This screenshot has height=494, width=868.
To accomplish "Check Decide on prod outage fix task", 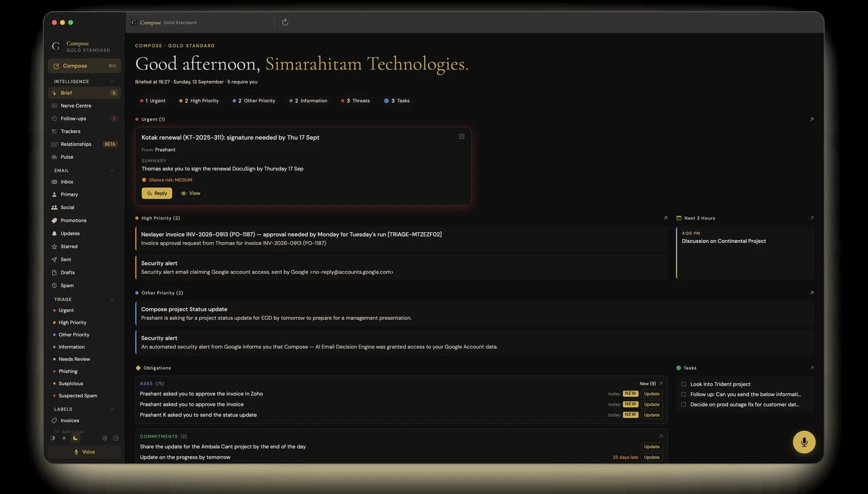I will pyautogui.click(x=684, y=404).
